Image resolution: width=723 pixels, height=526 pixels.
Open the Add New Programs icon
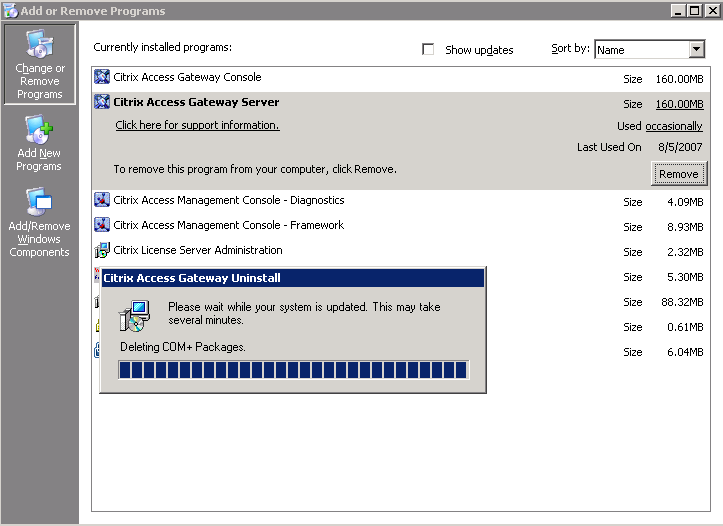(x=39, y=129)
